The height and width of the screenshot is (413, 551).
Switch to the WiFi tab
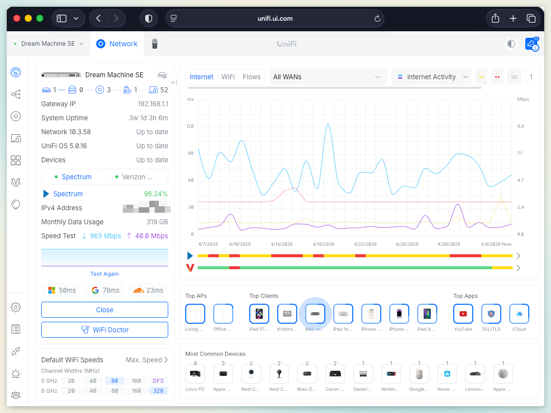[x=228, y=77]
